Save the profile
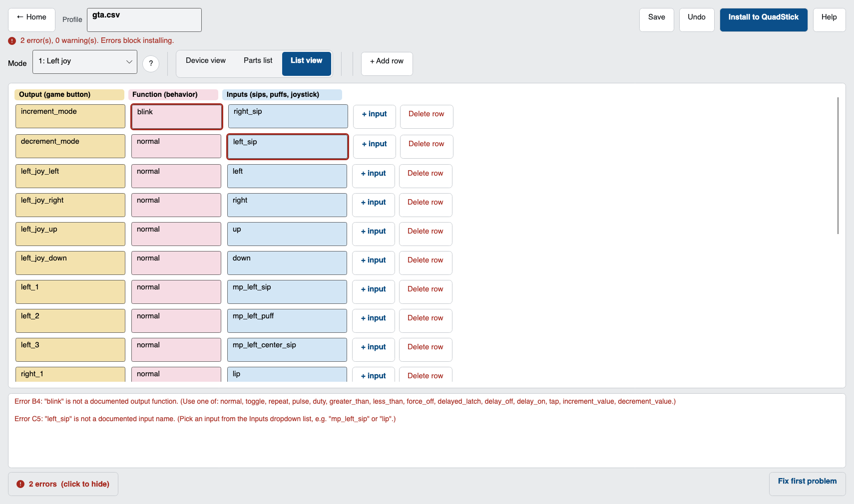This screenshot has width=854, height=504. (657, 19)
